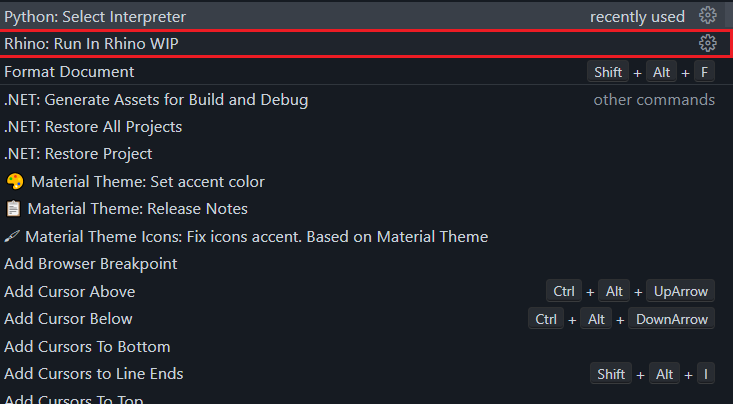Select .NET: Restore All Projects
The image size is (733, 404).
point(93,127)
